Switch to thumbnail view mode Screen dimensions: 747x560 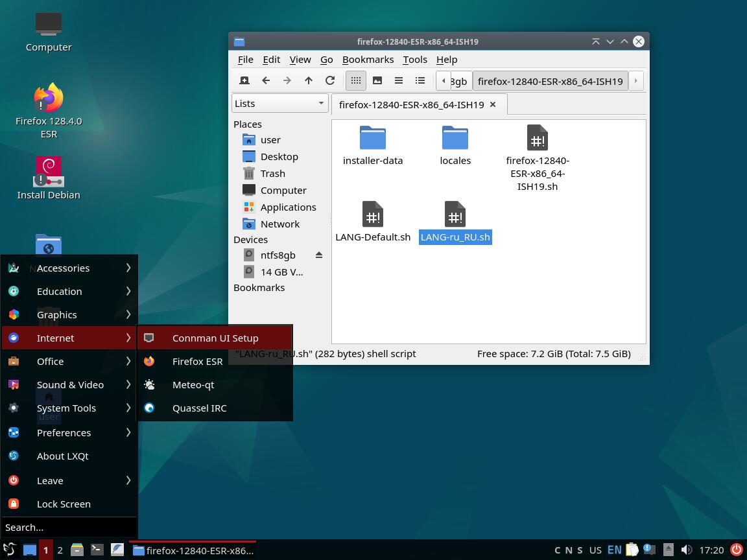[x=377, y=81]
